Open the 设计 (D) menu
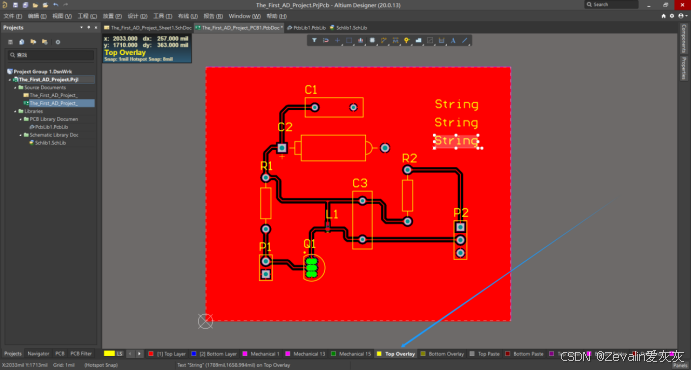 click(137, 16)
